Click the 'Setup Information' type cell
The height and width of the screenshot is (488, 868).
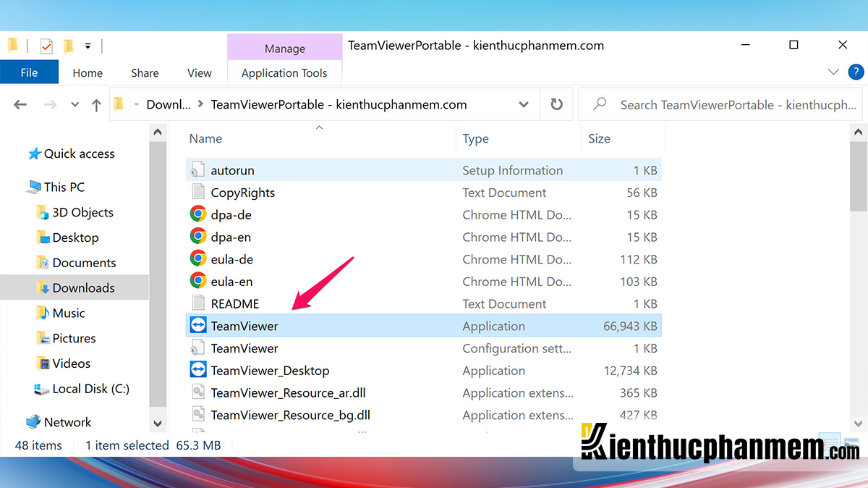512,170
